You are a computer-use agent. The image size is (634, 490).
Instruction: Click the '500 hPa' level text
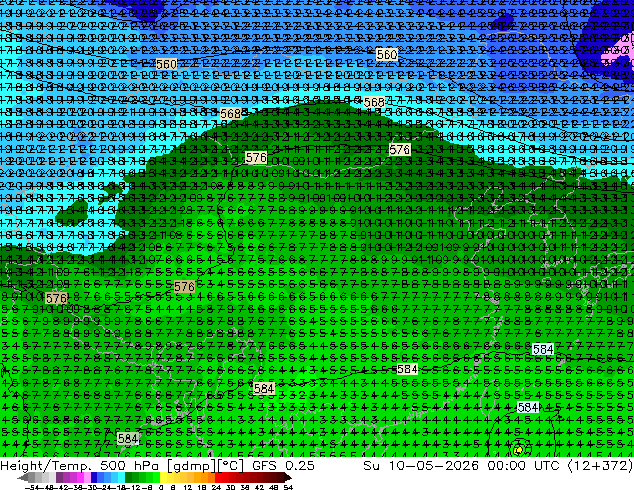tap(130, 465)
